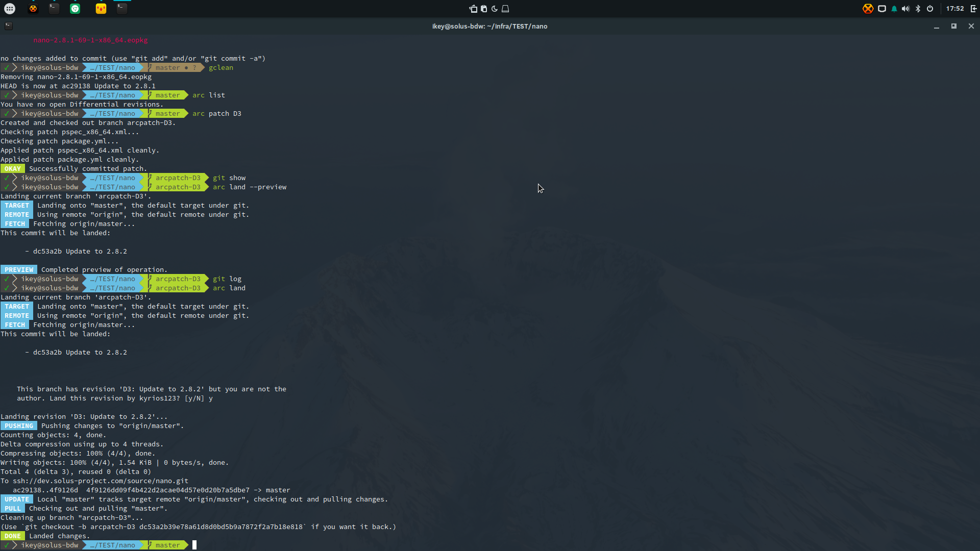The height and width of the screenshot is (551, 980).
Task: Click 'Applied patch package.yml cleanly.' line
Action: click(x=70, y=160)
